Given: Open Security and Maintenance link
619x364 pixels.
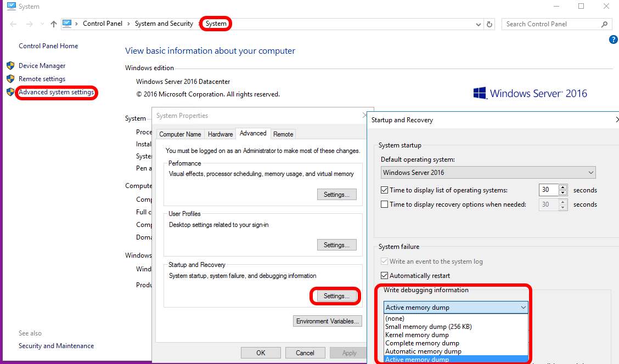Looking at the screenshot, I should [55, 346].
